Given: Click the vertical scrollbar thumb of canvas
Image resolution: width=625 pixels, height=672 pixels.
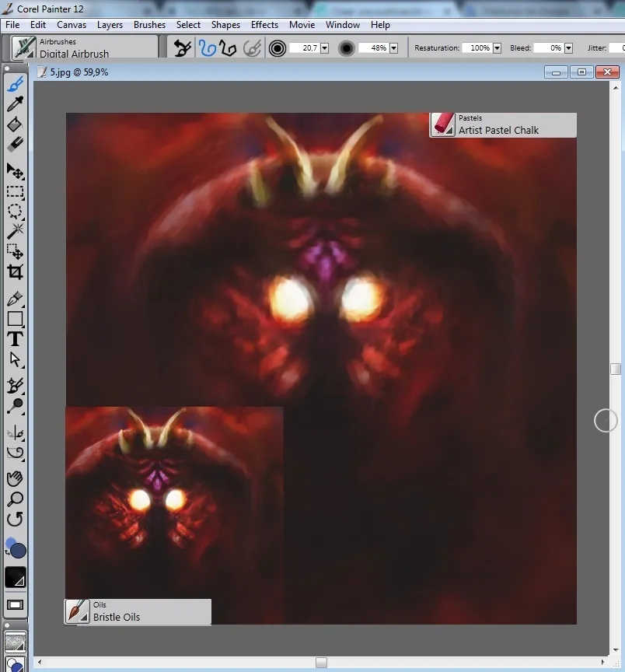Looking at the screenshot, I should click(x=616, y=369).
